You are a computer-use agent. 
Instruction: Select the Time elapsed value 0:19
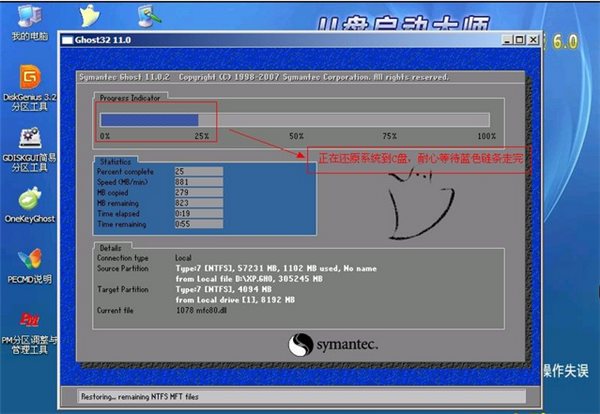199,214
